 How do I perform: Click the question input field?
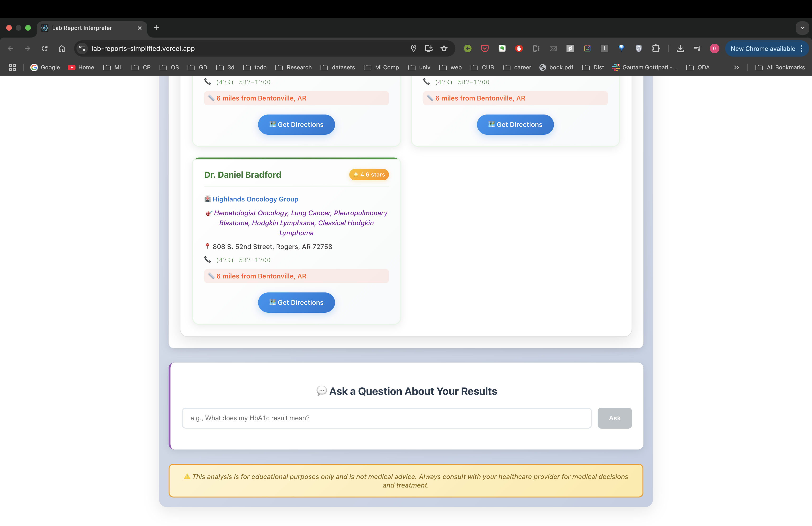point(387,418)
